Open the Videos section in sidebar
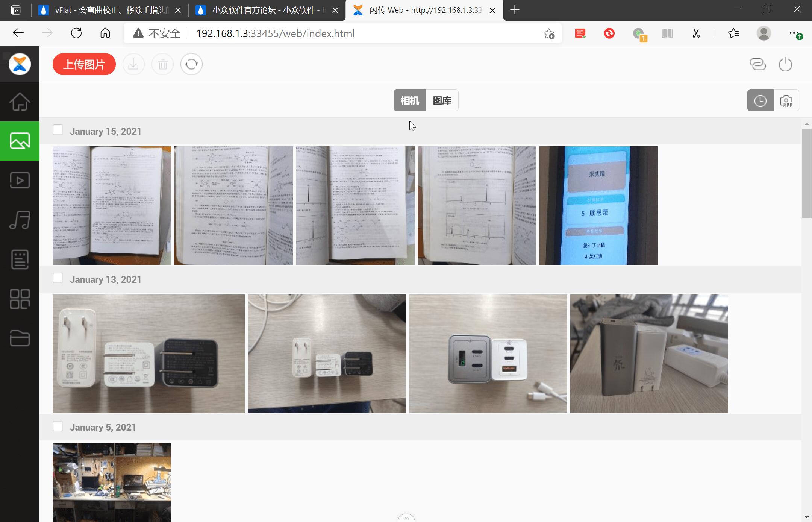 (x=20, y=181)
